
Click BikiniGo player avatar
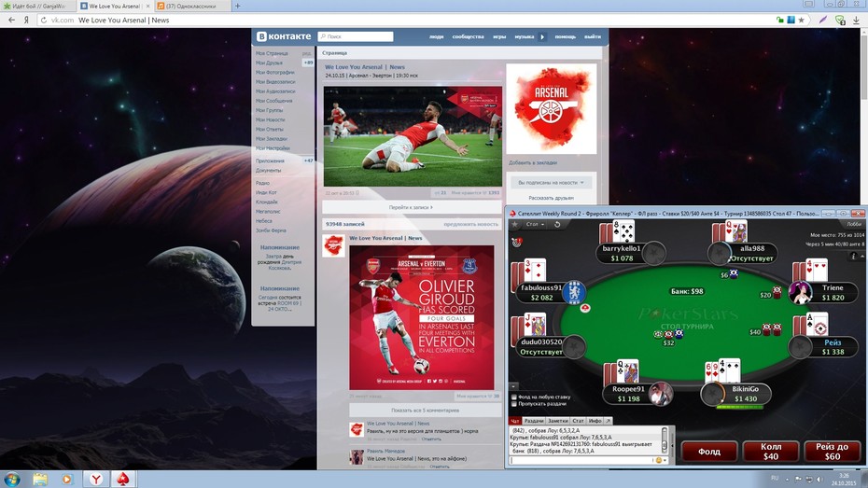(712, 394)
